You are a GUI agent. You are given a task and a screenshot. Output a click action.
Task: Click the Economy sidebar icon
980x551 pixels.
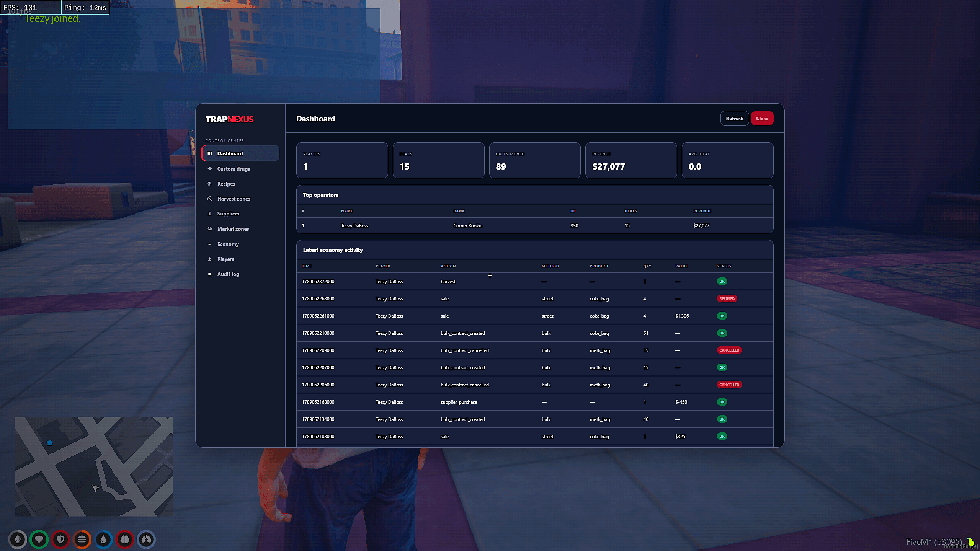pyautogui.click(x=209, y=244)
